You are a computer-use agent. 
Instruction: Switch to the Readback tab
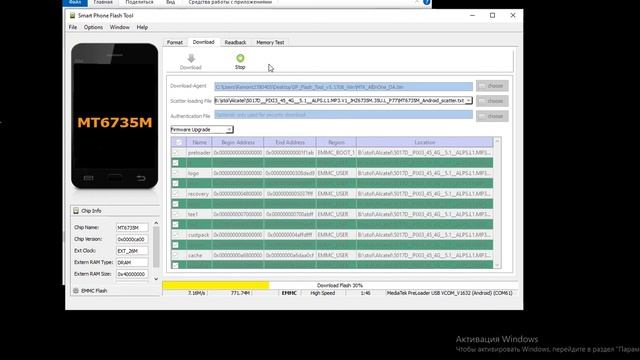pyautogui.click(x=235, y=42)
